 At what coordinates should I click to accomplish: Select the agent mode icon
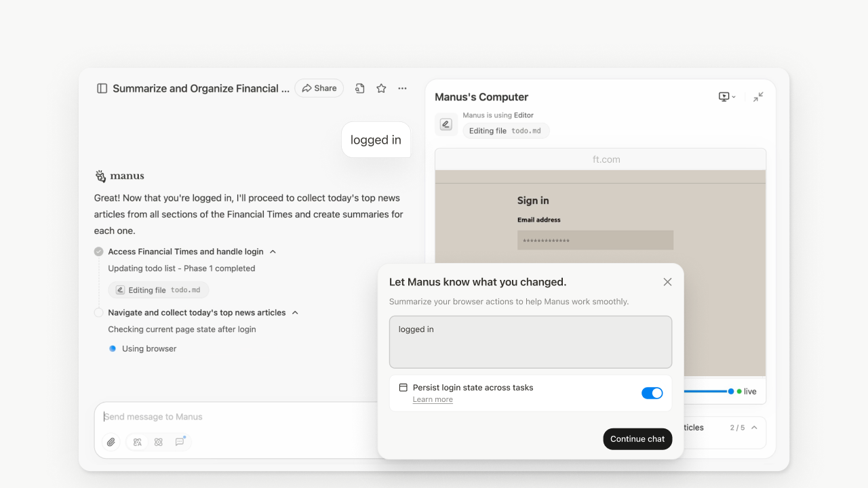coord(138,442)
